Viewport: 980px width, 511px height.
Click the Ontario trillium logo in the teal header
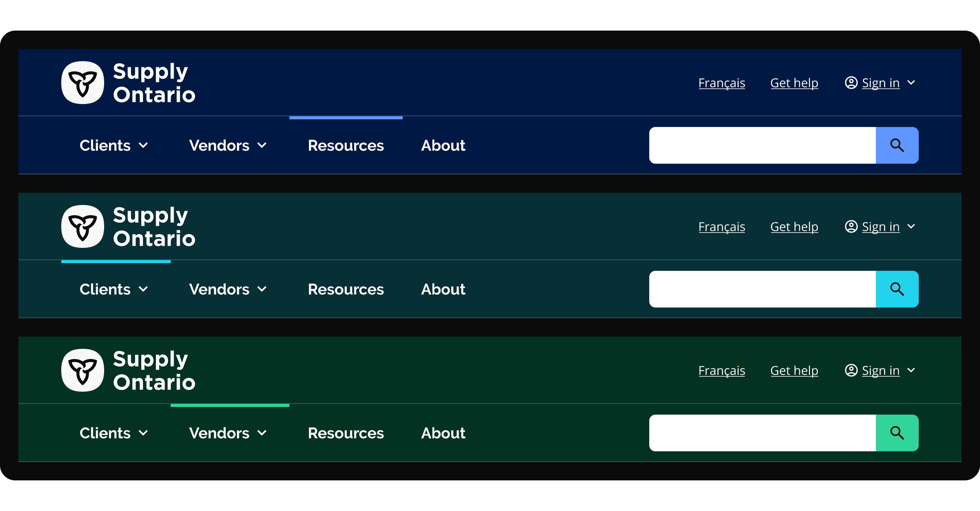coord(83,226)
